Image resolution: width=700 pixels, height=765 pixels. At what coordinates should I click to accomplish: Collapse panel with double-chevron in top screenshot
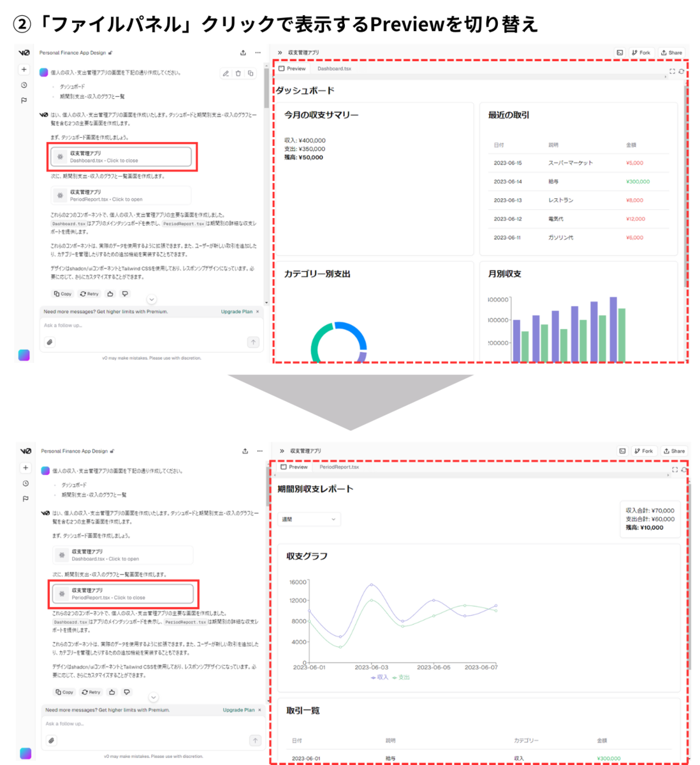pos(280,53)
